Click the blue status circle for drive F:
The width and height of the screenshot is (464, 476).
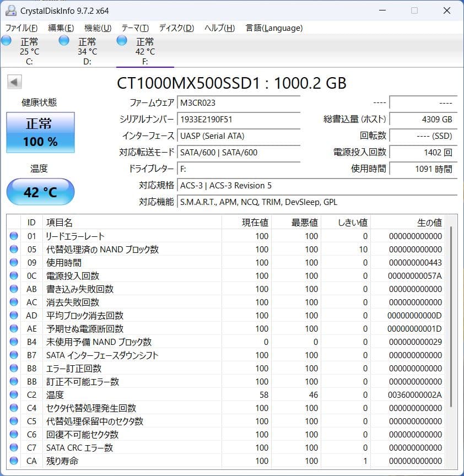122,40
